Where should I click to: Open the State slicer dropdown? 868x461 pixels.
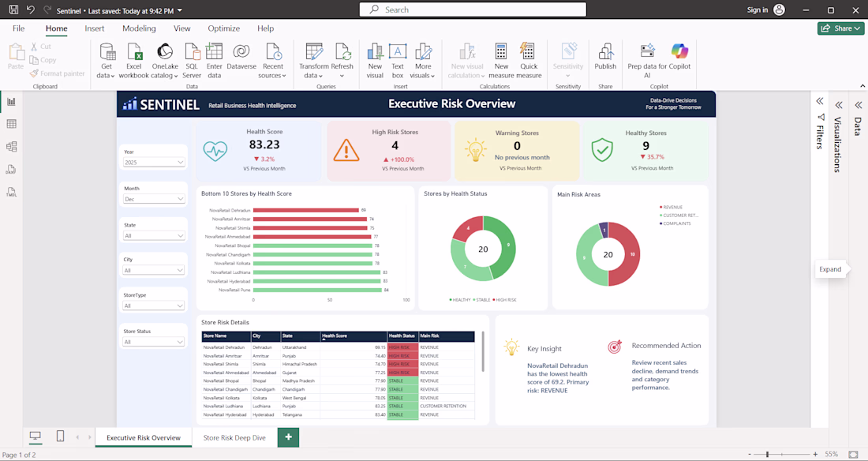[x=153, y=235]
